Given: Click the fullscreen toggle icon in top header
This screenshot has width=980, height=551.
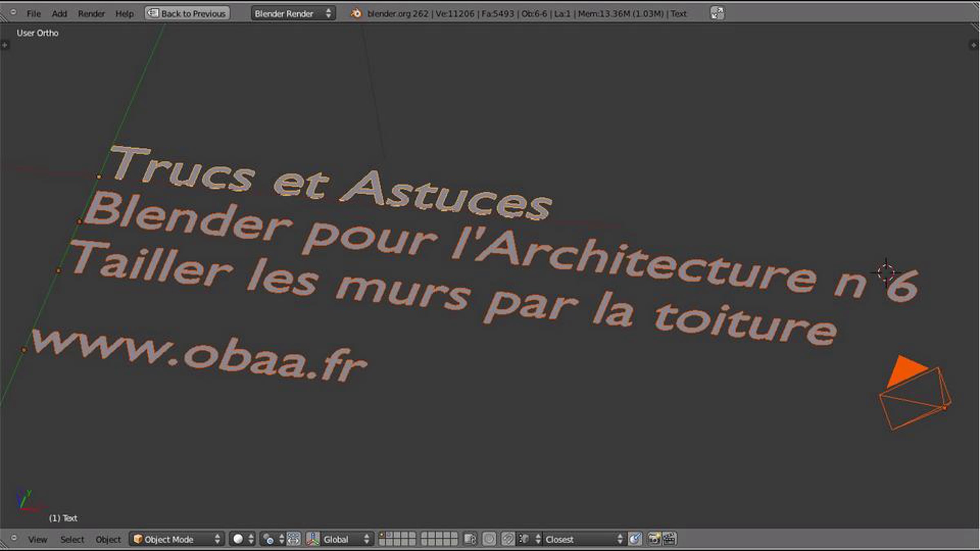Looking at the screenshot, I should point(717,13).
